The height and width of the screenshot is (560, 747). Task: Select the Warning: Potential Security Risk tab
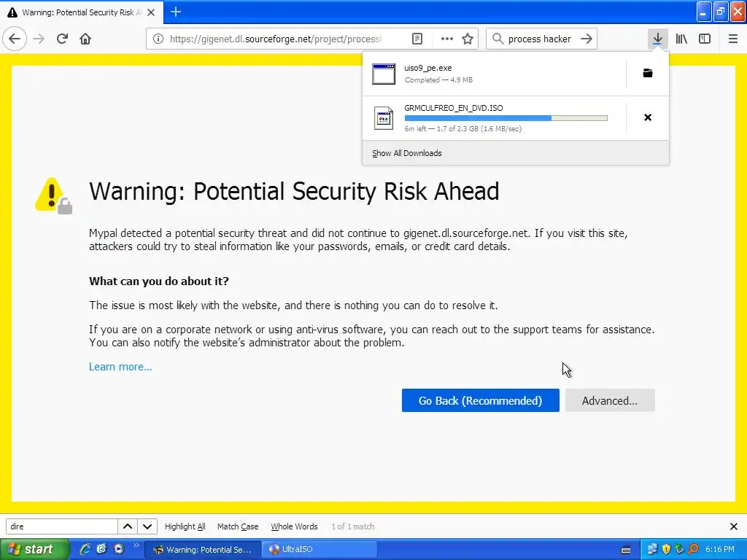(82, 12)
